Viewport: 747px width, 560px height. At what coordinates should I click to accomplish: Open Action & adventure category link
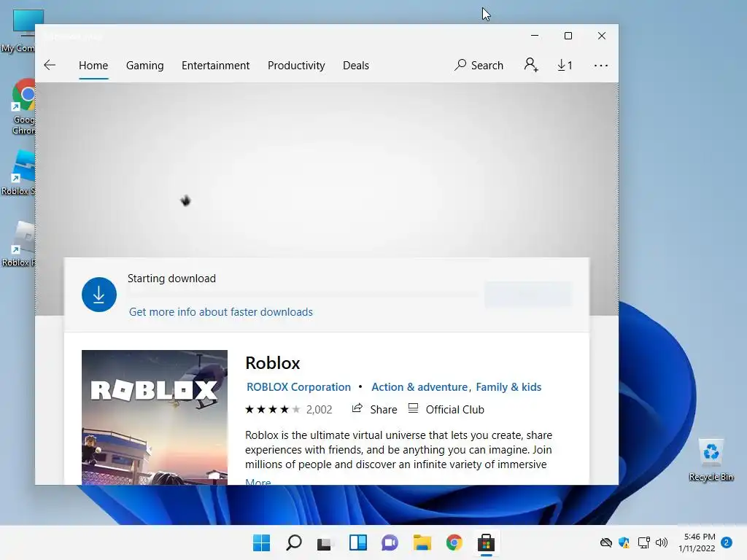click(419, 387)
